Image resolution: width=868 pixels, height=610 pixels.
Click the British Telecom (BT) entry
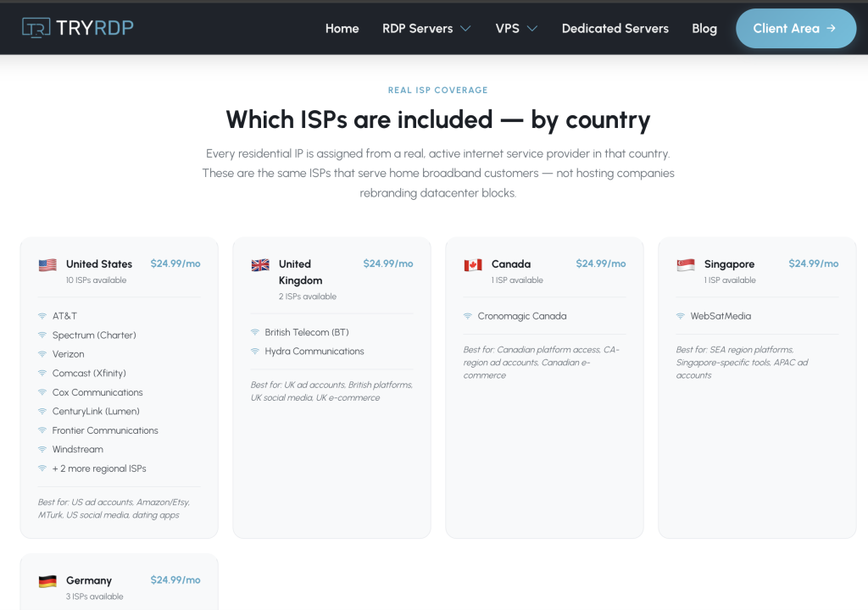coord(307,332)
